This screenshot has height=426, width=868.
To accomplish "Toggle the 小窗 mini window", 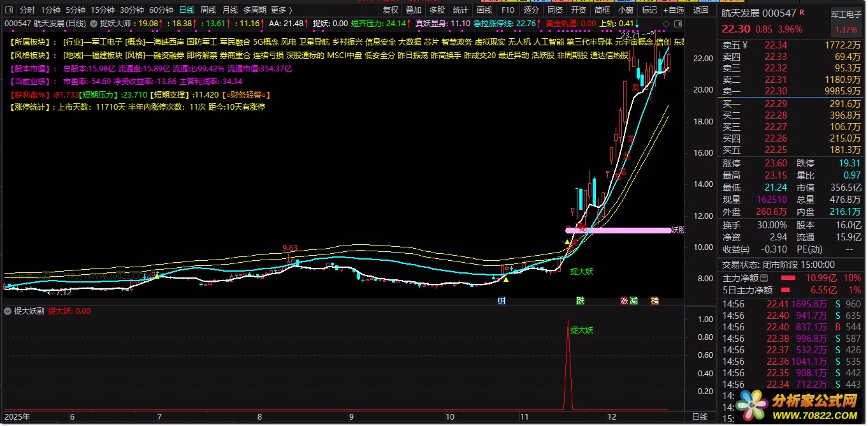I will coord(625,10).
